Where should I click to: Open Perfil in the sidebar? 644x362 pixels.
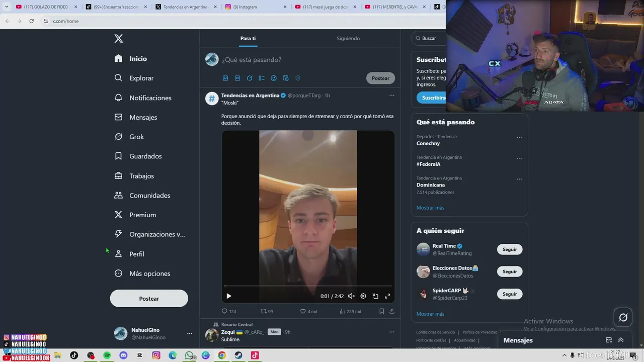[129, 254]
